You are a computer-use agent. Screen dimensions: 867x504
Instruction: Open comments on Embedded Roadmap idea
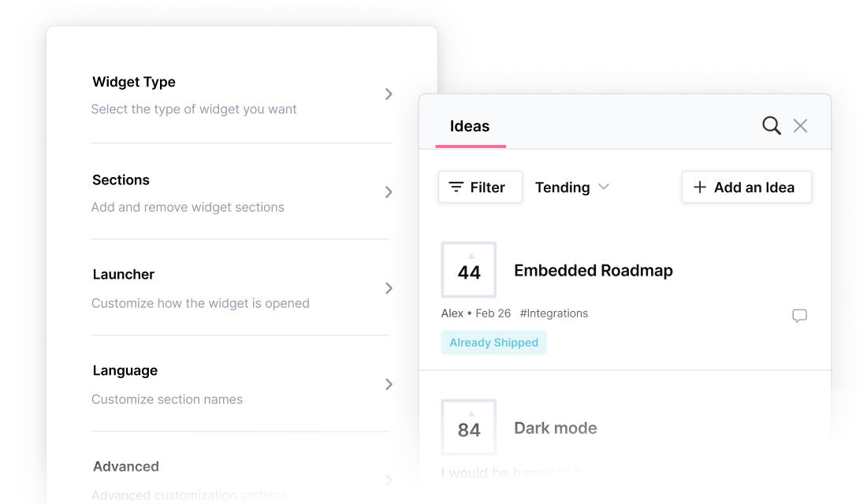[x=799, y=316]
